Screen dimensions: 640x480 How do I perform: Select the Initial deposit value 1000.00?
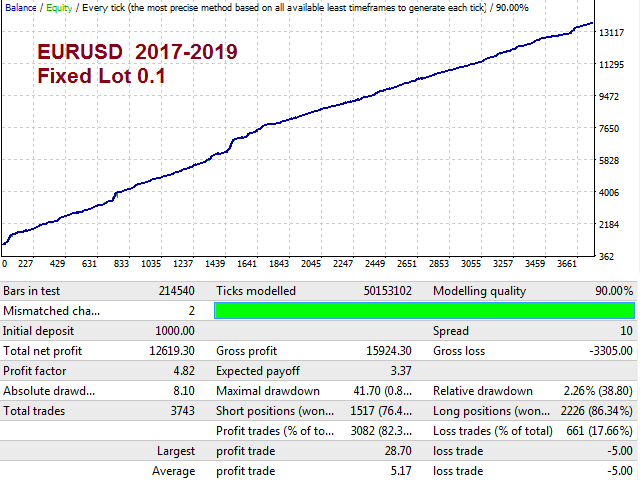tap(175, 331)
